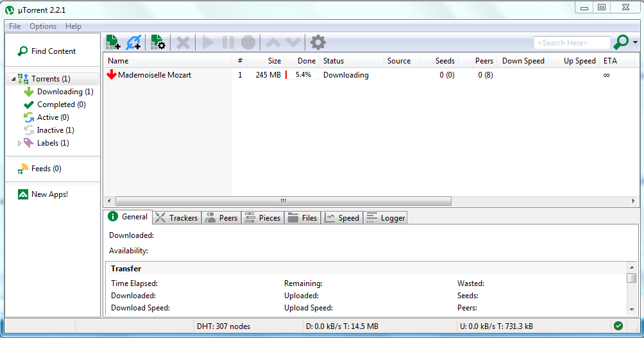Sort by the Status column header
Image resolution: width=644 pixels, height=338 pixels.
tap(351, 61)
